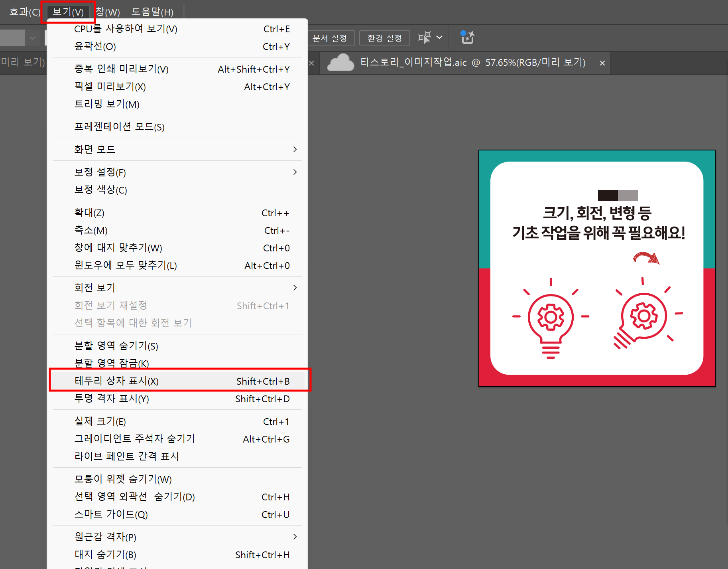Screen dimensions: 728x569
Task: Close the 티스토리_이미지작업.aic document tab
Action: (x=602, y=63)
